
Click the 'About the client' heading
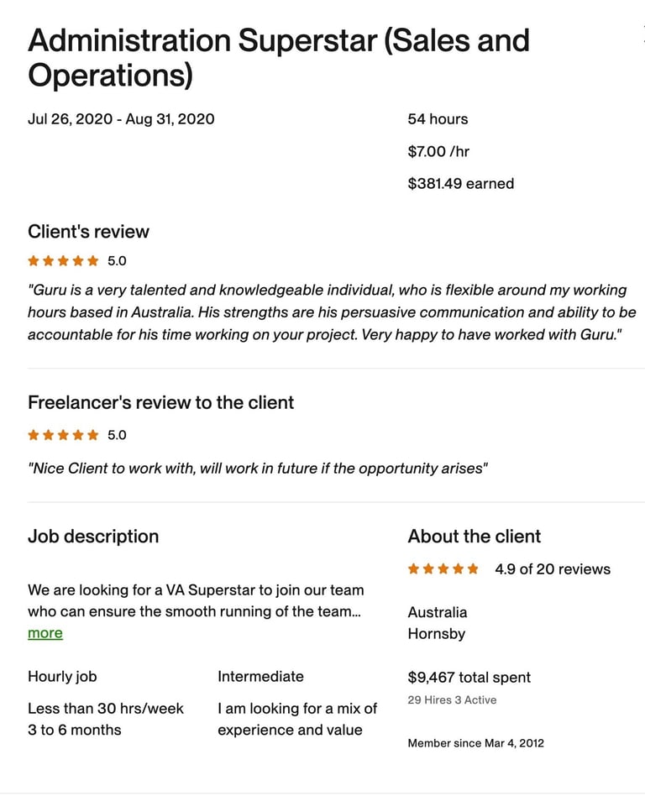pyautogui.click(x=474, y=537)
